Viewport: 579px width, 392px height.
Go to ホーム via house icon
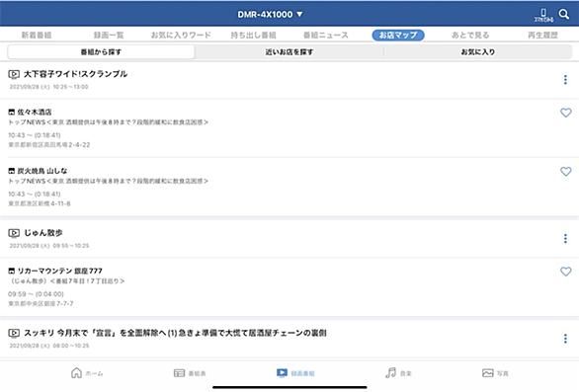[x=76, y=373]
